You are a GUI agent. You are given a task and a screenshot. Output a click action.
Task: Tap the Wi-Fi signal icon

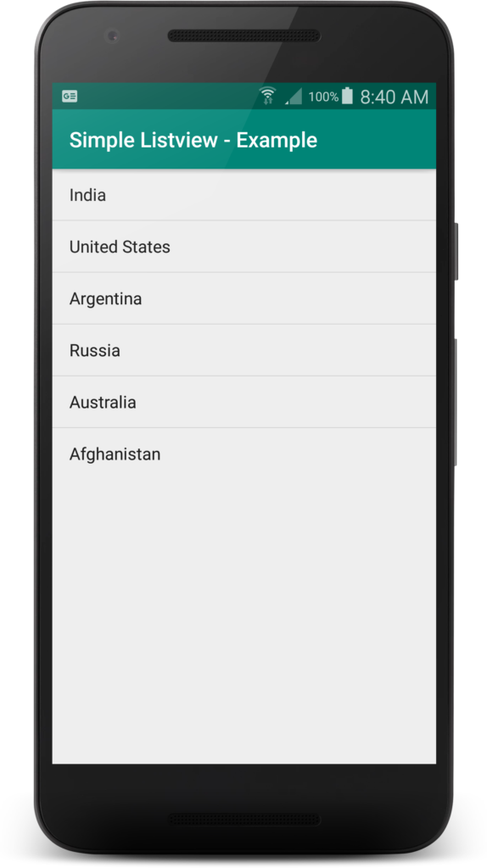tap(267, 96)
